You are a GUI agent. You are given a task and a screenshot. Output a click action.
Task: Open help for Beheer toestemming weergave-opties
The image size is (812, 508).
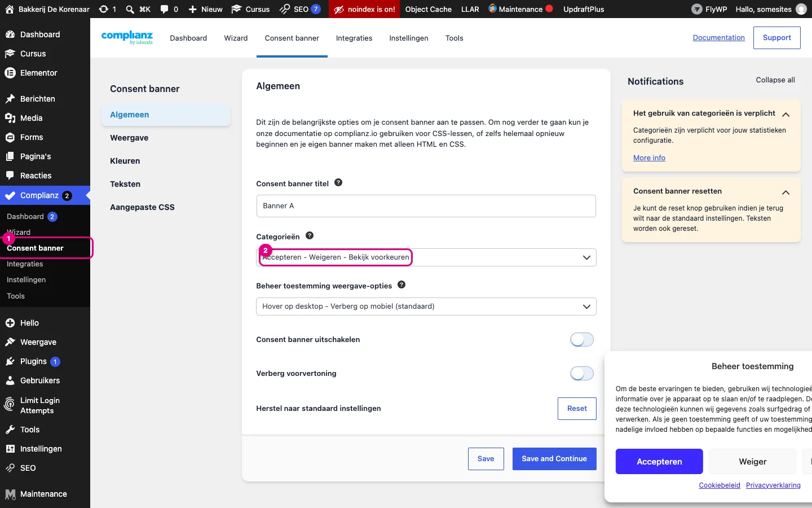pyautogui.click(x=401, y=284)
